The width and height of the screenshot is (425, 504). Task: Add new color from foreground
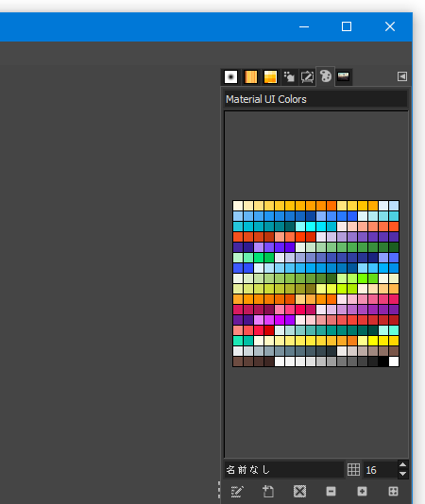tap(268, 492)
